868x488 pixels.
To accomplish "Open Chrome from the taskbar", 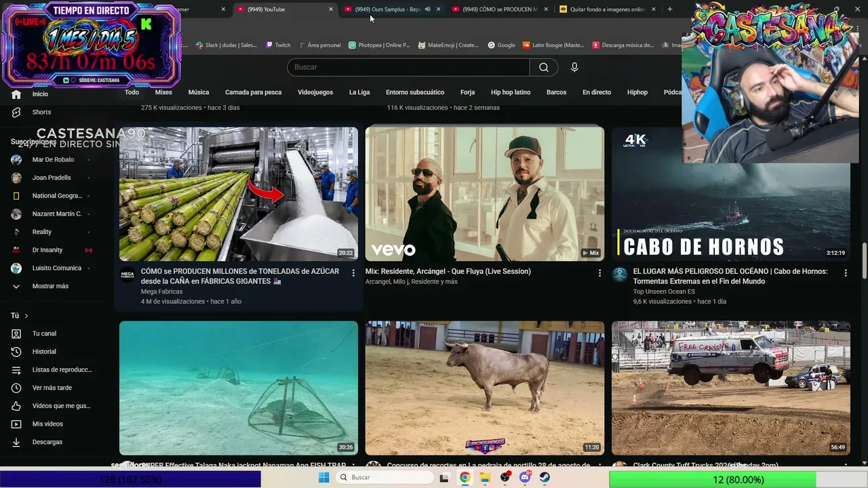I will click(x=465, y=477).
